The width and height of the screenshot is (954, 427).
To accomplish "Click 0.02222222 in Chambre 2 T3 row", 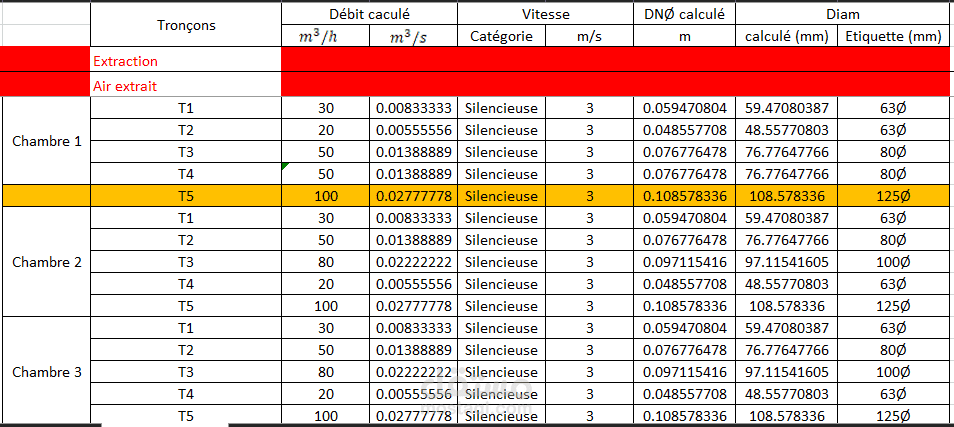I will [413, 262].
